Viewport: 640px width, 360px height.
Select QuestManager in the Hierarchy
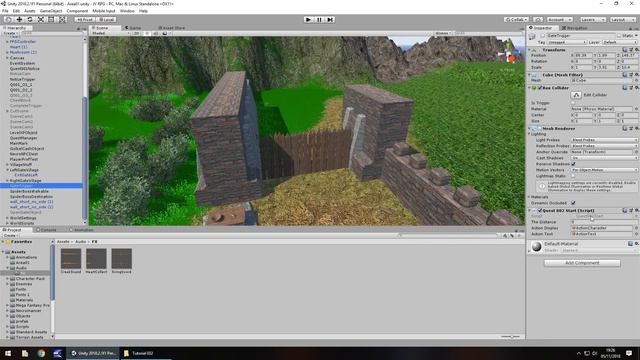[x=23, y=138]
